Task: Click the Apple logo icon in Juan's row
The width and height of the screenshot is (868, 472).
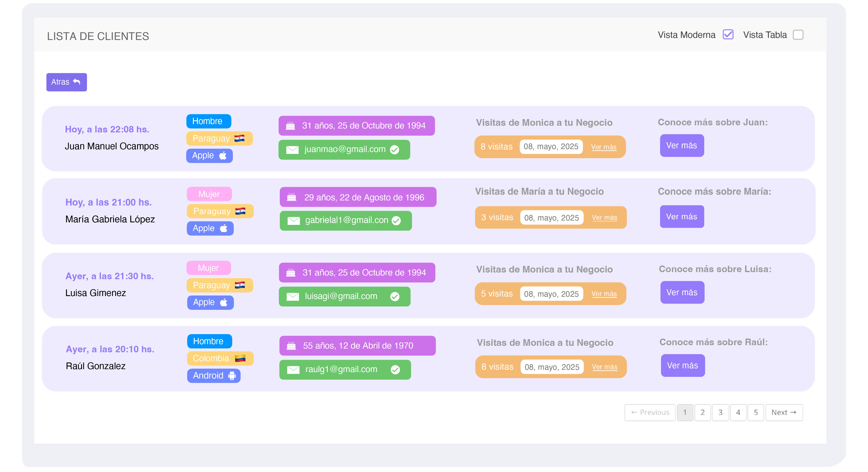Action: tap(223, 156)
